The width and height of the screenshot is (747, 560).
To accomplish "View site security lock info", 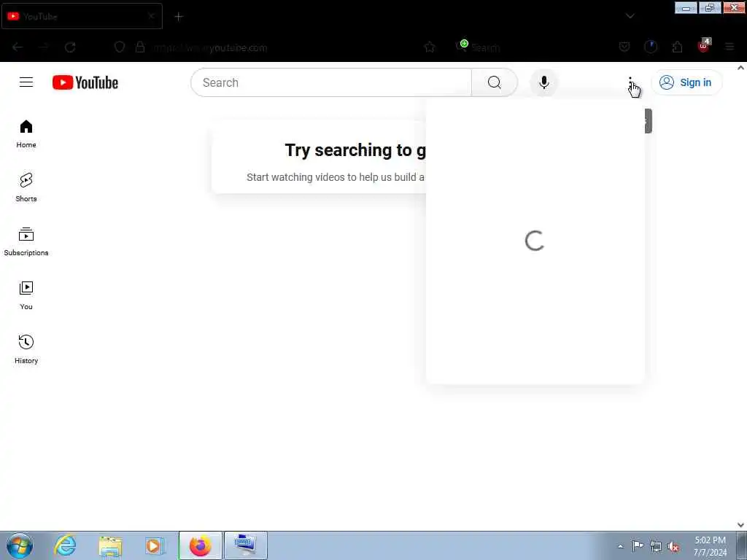I will (140, 47).
